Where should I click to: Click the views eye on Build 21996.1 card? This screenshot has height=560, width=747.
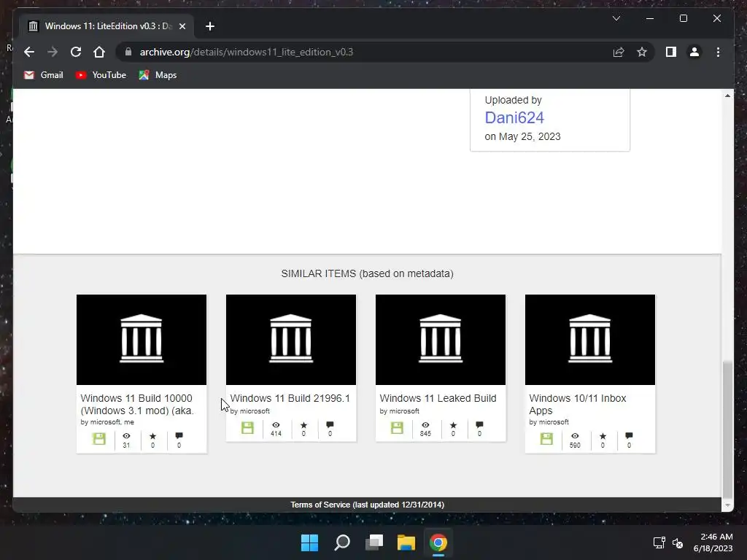(276, 425)
